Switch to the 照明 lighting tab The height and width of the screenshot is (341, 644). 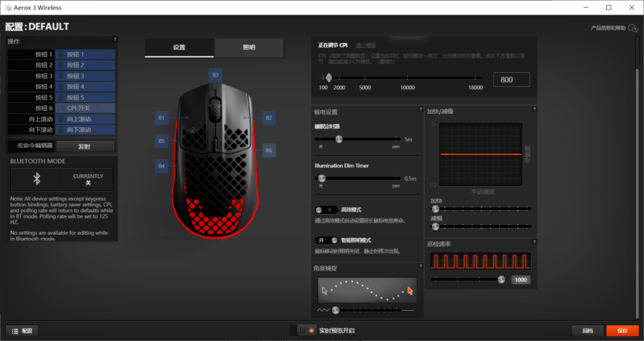[x=249, y=48]
